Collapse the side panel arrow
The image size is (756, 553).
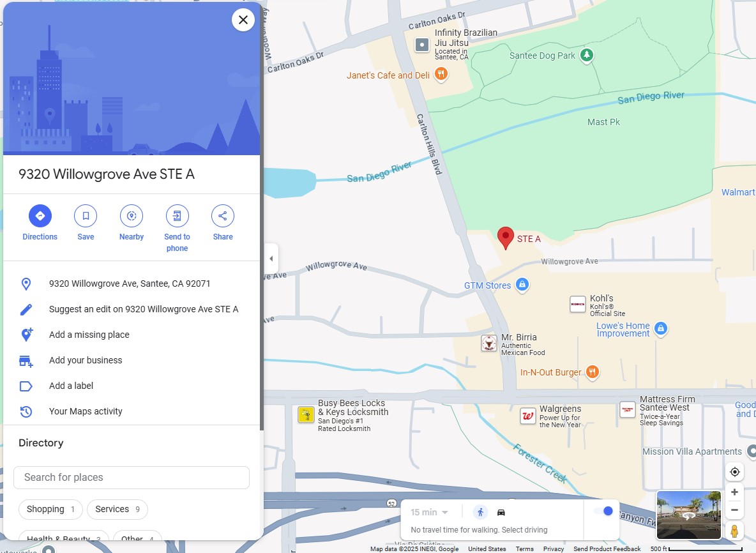271,259
